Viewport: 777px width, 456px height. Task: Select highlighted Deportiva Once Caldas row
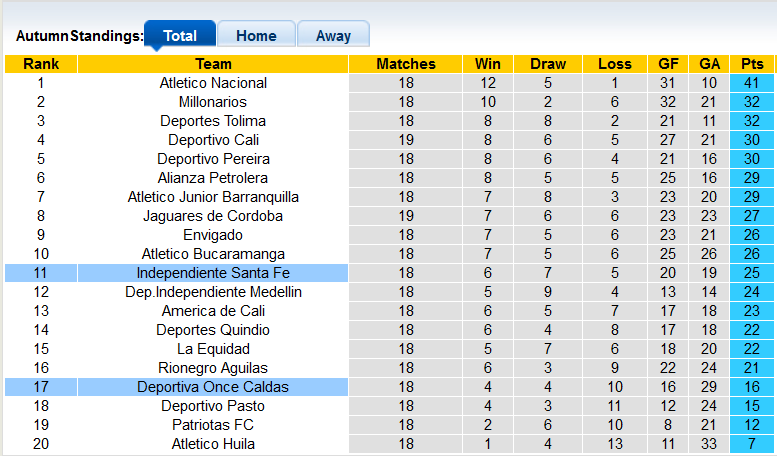[x=213, y=387]
